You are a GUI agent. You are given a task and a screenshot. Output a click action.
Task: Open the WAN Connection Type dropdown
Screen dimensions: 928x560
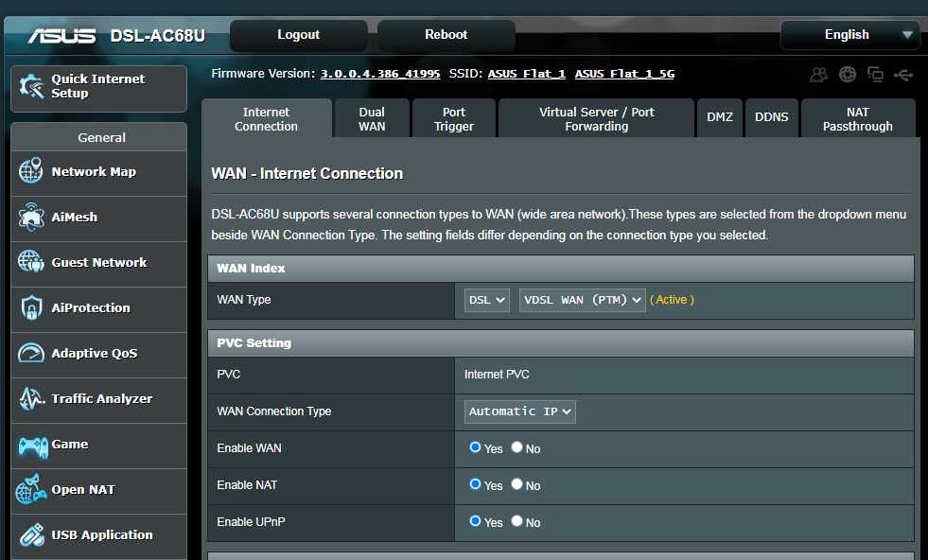[x=519, y=411]
